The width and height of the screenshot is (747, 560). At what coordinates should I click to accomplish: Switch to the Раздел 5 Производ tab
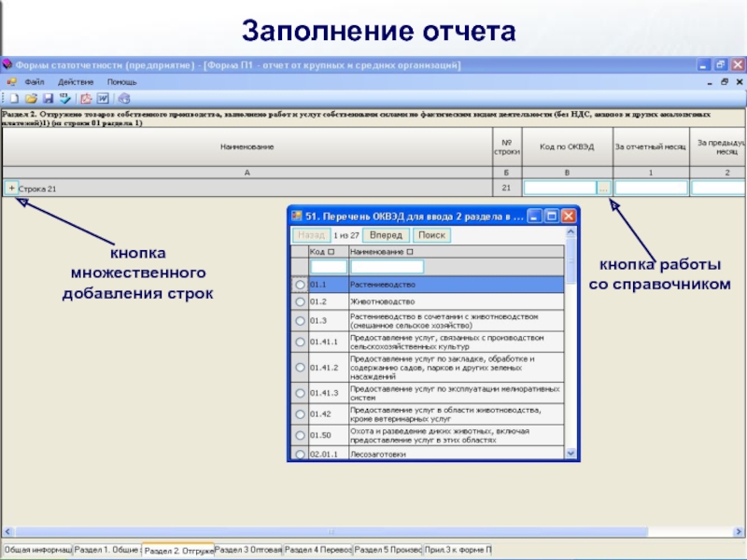[388, 550]
